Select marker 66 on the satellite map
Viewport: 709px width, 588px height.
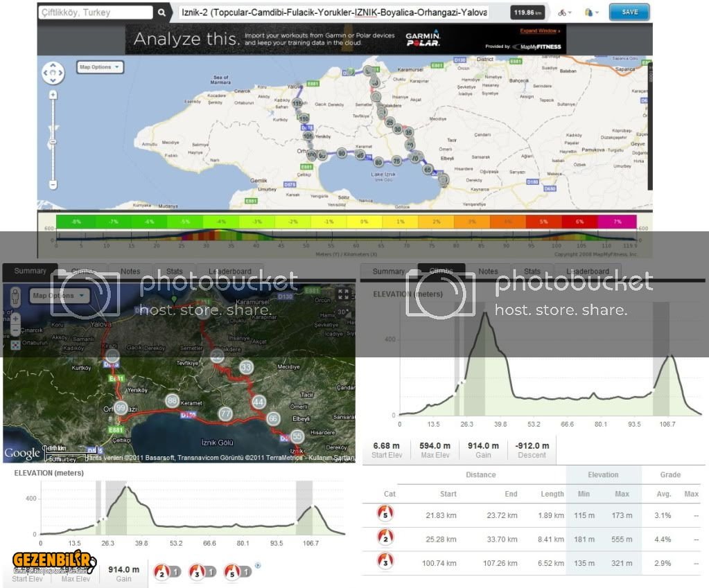coord(273,418)
